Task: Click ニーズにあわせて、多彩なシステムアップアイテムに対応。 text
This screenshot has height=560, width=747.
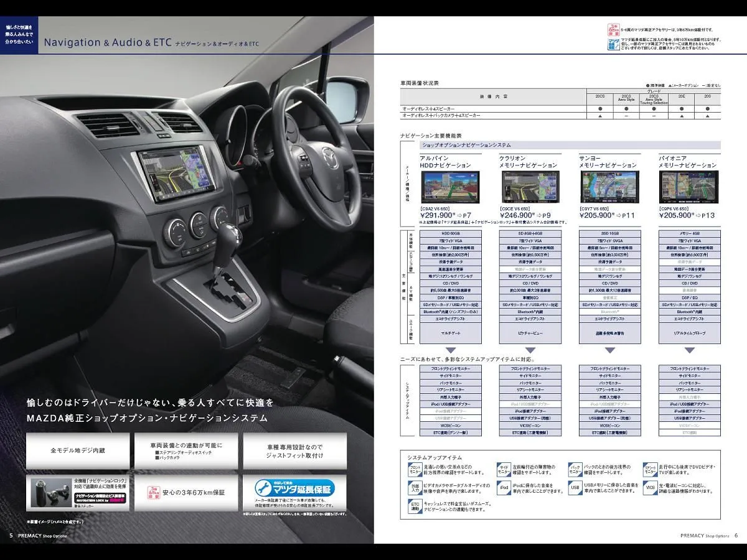Action: pyautogui.click(x=469, y=359)
